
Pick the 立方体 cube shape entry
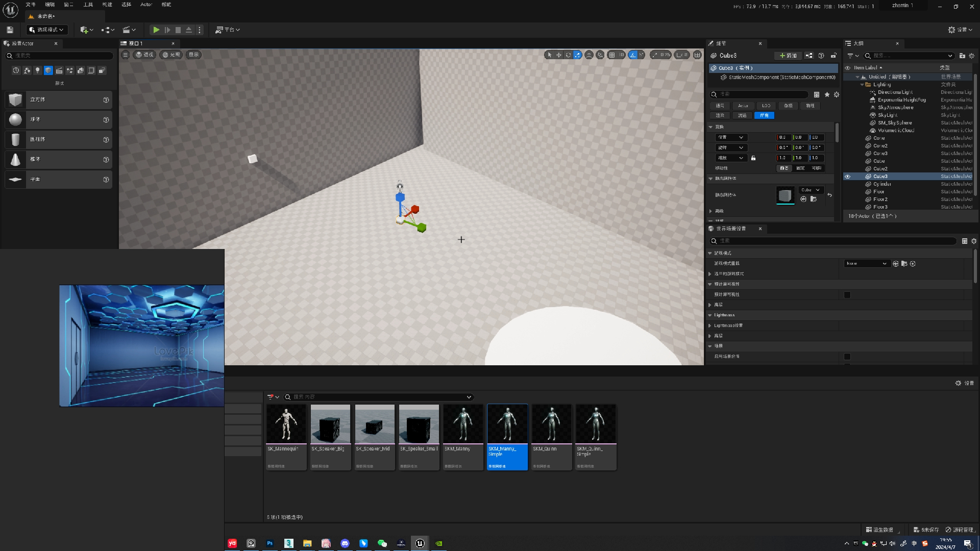click(x=58, y=99)
